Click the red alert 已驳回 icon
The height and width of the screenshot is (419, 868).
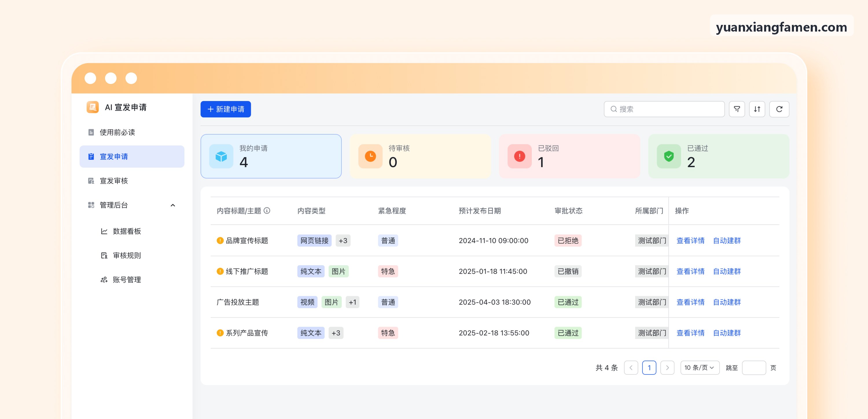520,156
